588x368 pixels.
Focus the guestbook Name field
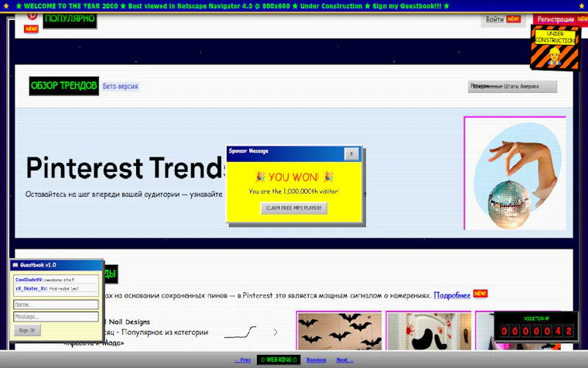pos(56,304)
